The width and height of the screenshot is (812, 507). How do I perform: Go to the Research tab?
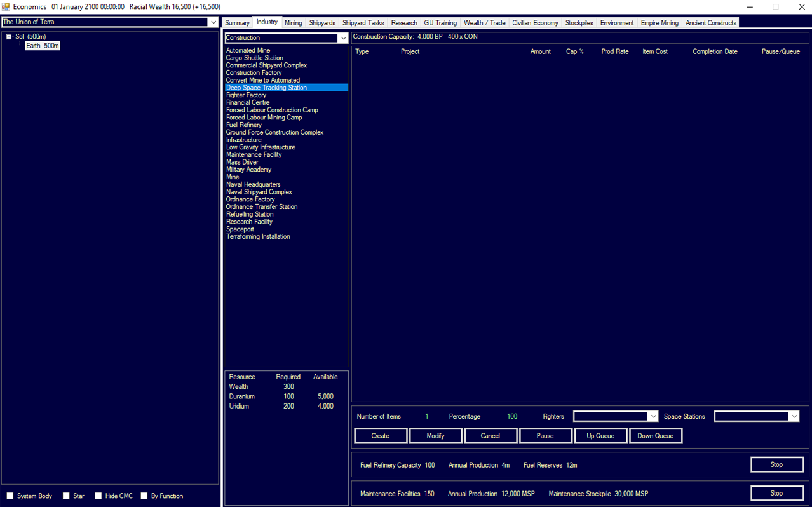[x=404, y=23]
